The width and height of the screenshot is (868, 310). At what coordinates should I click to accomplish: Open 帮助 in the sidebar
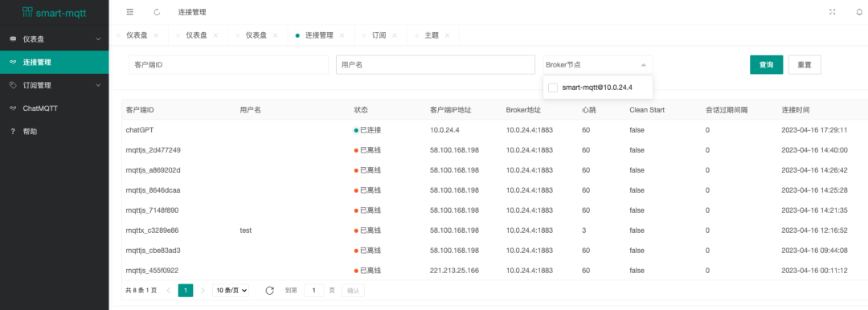click(x=55, y=132)
